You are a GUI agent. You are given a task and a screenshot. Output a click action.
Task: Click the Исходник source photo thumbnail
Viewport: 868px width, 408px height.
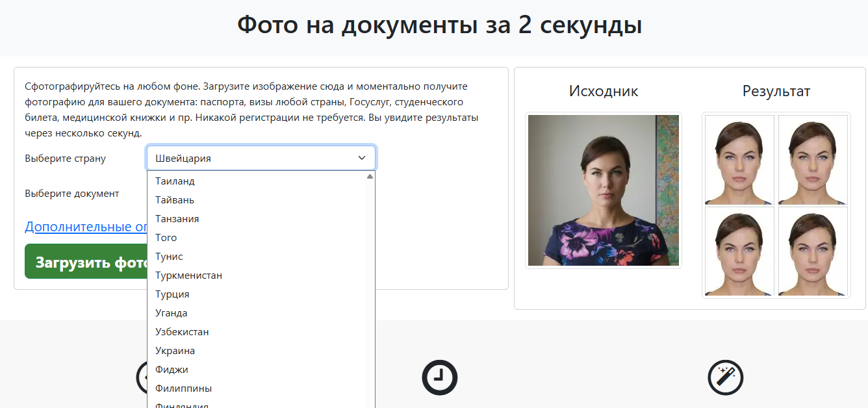click(604, 190)
